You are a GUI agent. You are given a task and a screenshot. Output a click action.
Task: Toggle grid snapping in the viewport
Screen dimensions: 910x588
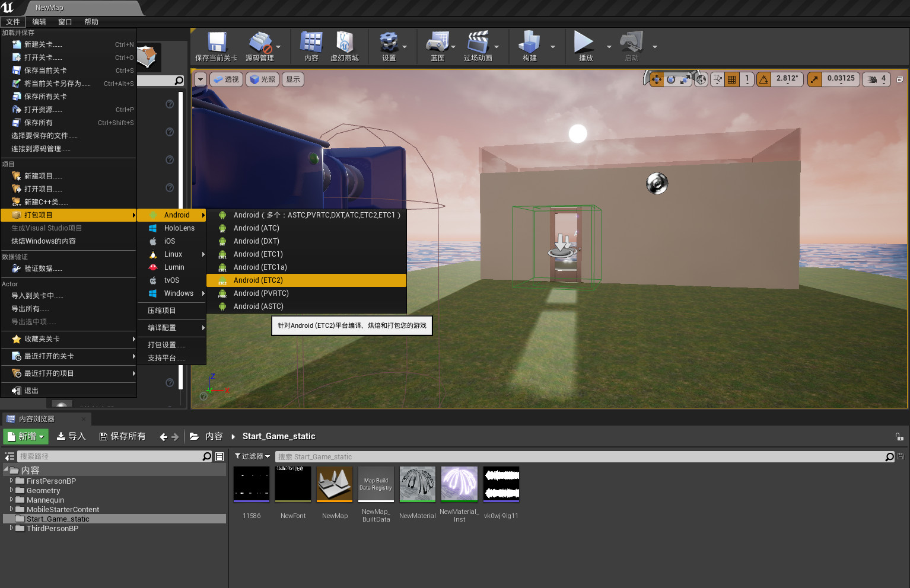[x=732, y=79]
